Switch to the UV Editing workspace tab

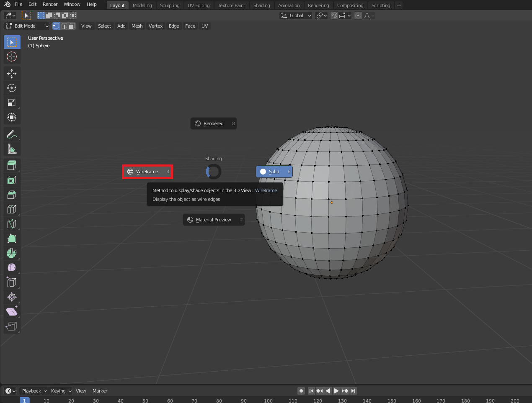(199, 5)
